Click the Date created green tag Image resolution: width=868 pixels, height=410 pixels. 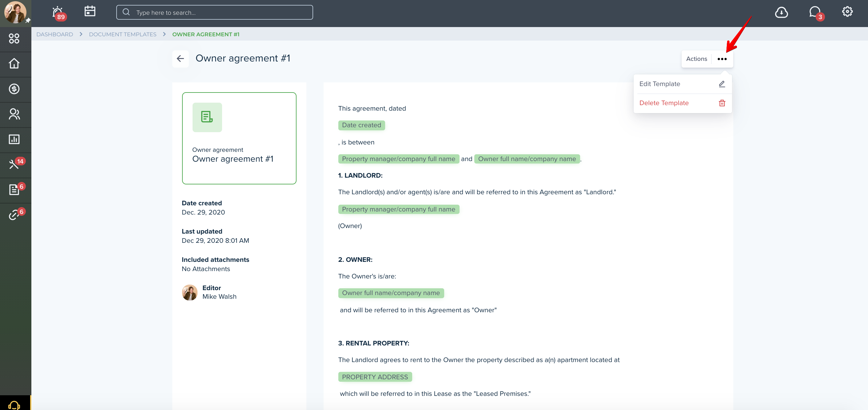tap(361, 125)
